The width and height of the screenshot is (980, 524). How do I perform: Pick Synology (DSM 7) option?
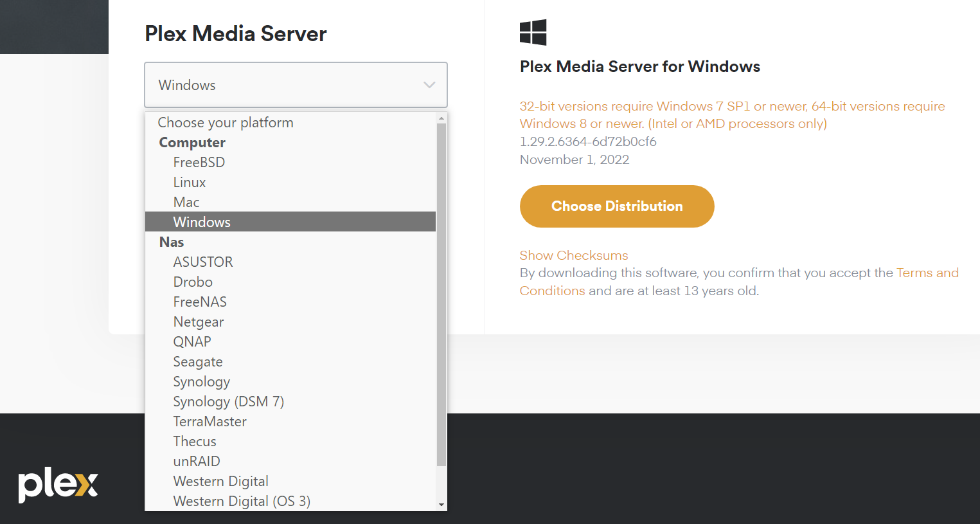pyautogui.click(x=228, y=402)
